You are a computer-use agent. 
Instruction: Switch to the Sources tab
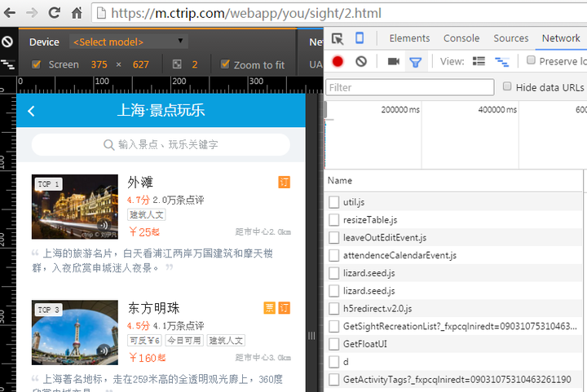[x=510, y=38]
